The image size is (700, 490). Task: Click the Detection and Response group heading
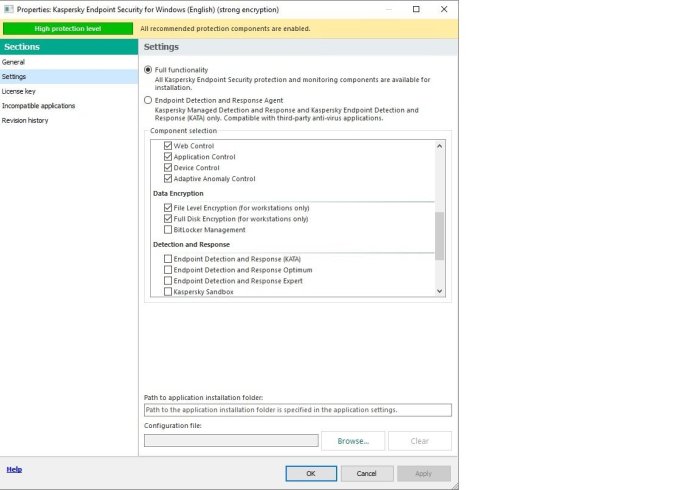192,245
